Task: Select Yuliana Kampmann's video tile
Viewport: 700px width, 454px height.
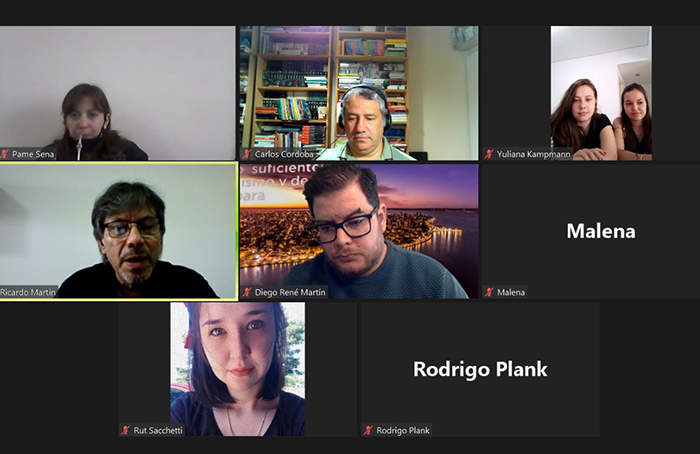Action: click(591, 93)
